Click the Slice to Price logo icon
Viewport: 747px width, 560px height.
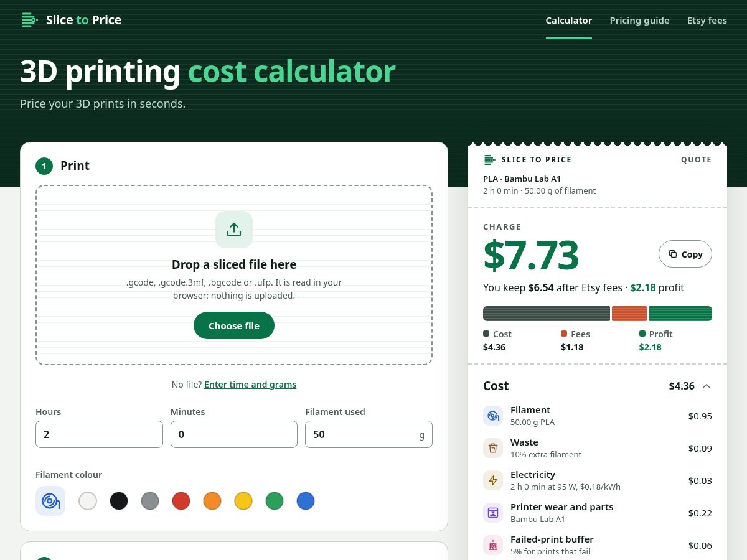point(30,20)
